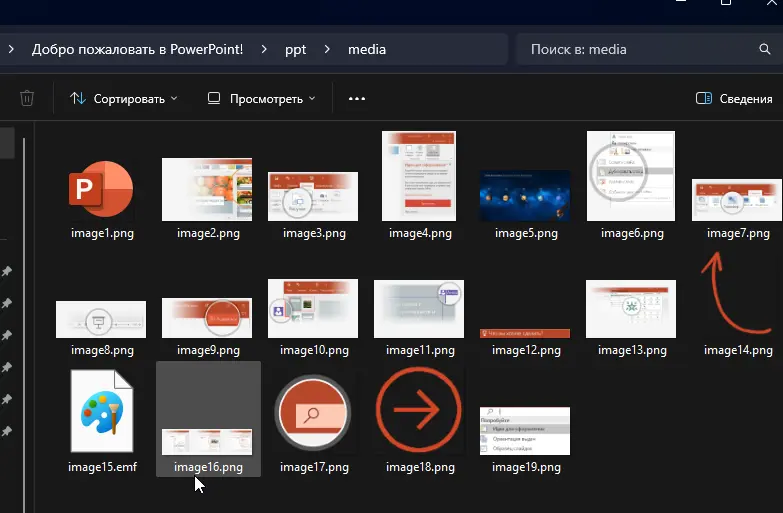Click the media breadcrumb segment

(x=366, y=49)
